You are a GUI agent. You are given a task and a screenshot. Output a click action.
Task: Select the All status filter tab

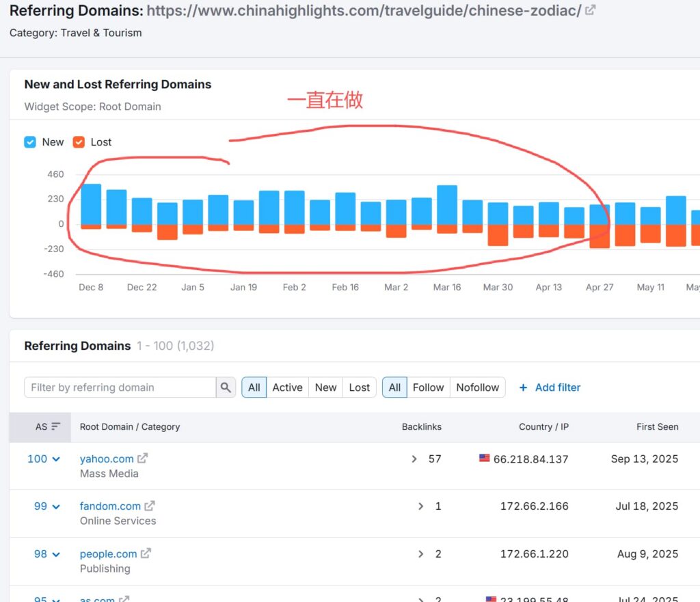[x=254, y=387]
